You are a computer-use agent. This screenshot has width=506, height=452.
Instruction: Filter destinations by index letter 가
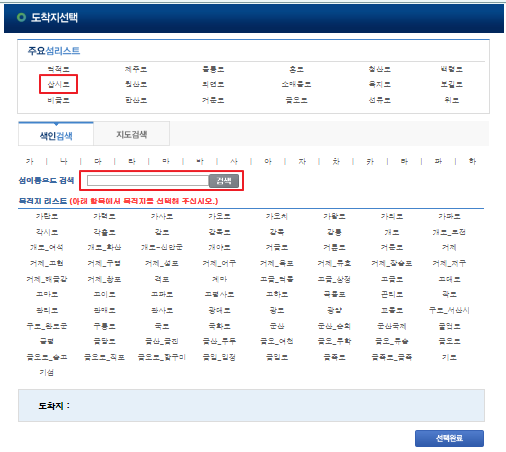click(30, 161)
